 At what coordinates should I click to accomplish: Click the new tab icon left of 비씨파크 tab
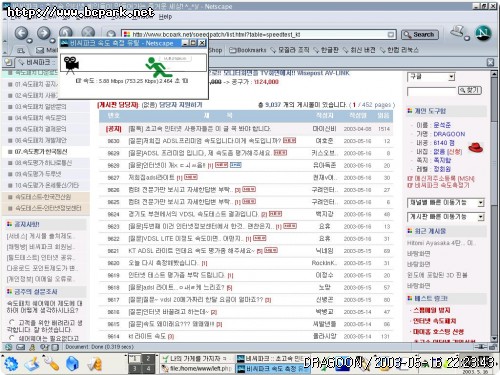click(x=8, y=62)
